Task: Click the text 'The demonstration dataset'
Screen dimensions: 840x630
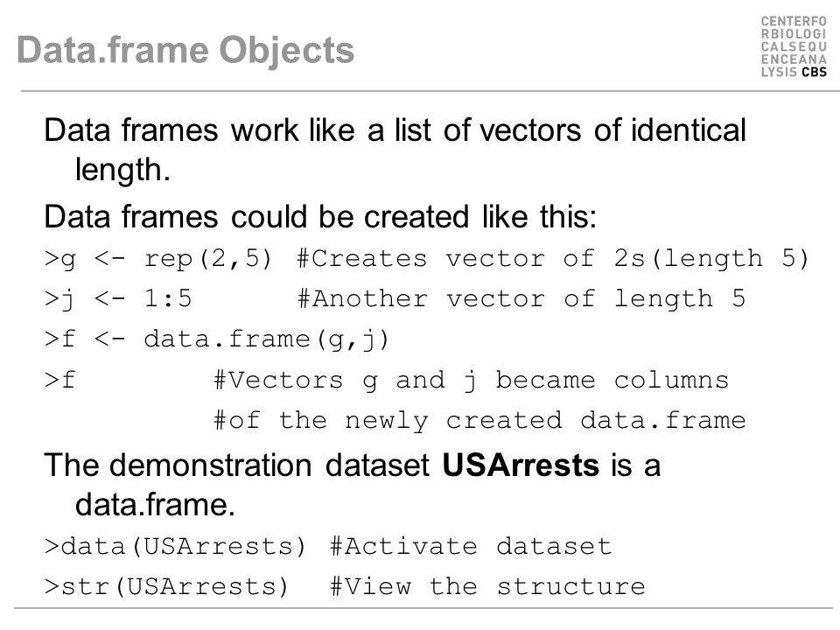Action: tap(237, 465)
